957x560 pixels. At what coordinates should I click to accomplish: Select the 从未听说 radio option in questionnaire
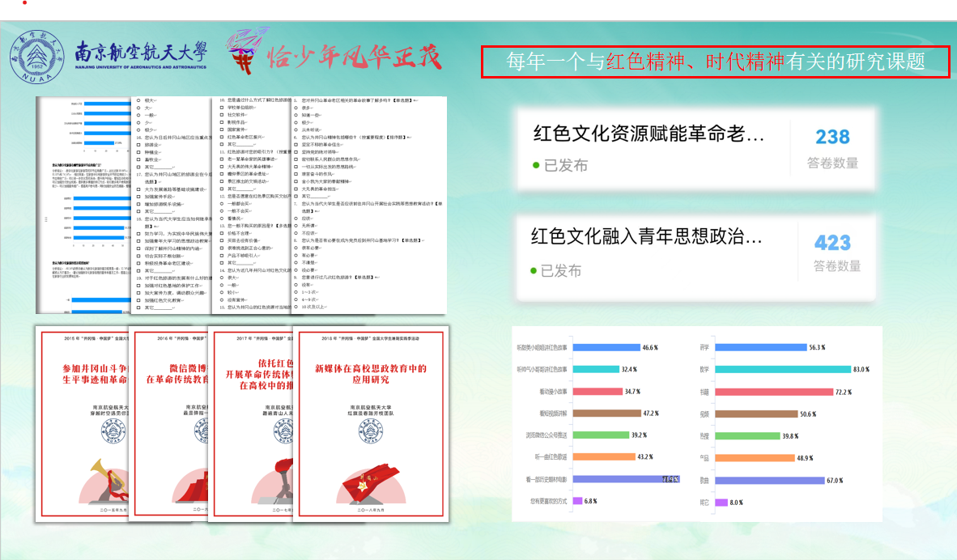pos(296,129)
